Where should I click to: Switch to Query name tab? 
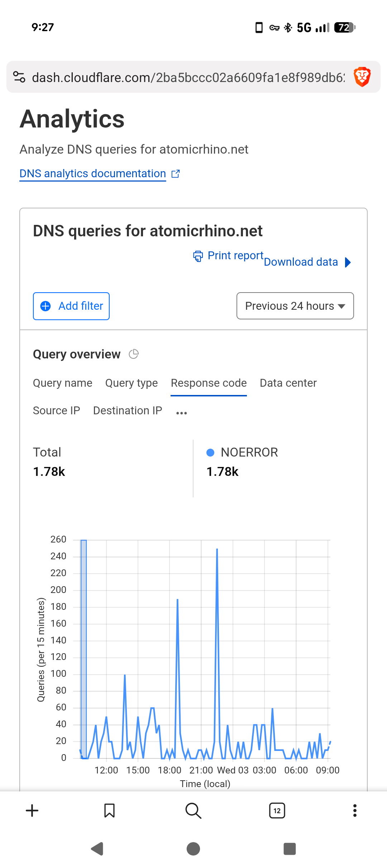(63, 383)
